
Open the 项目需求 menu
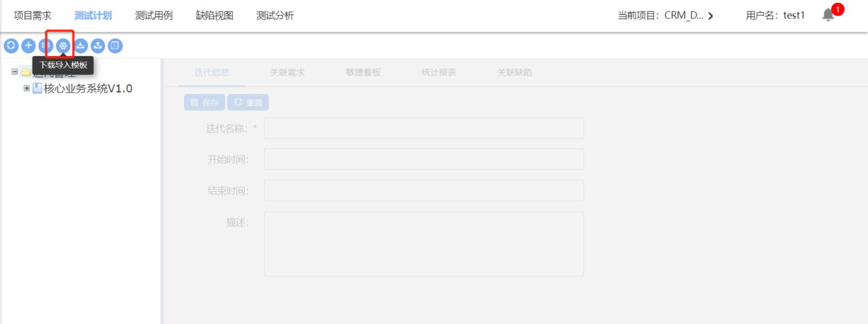(33, 15)
